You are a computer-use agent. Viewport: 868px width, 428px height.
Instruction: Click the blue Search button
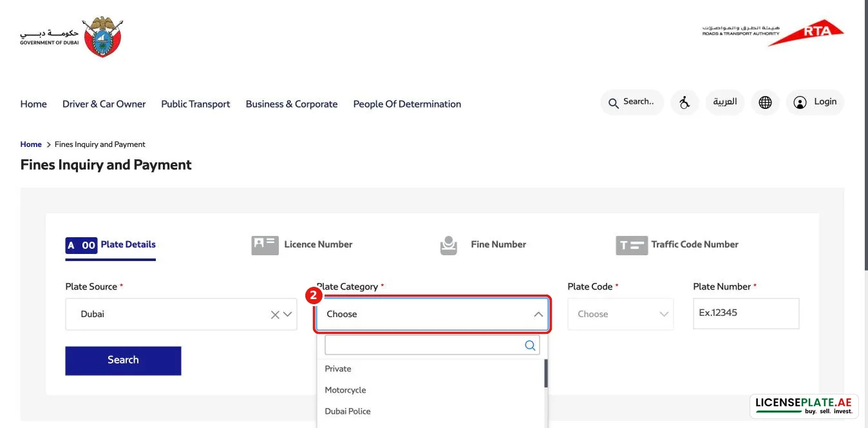click(x=123, y=360)
